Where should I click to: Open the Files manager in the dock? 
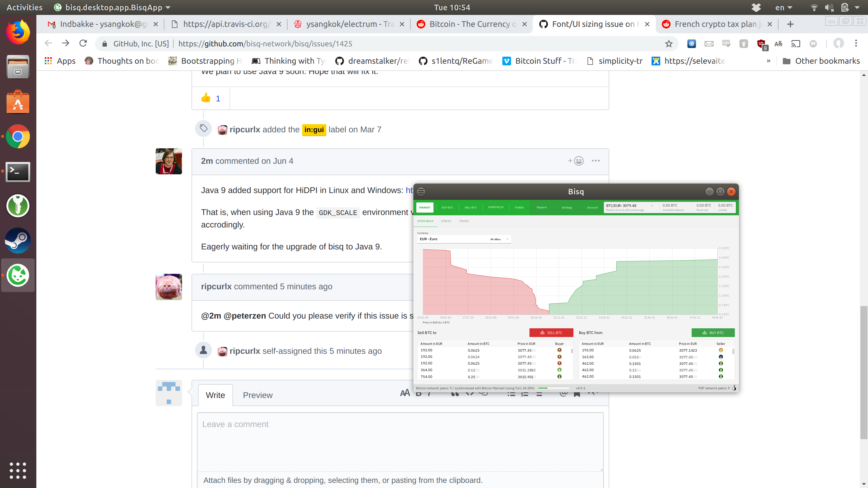[18, 67]
